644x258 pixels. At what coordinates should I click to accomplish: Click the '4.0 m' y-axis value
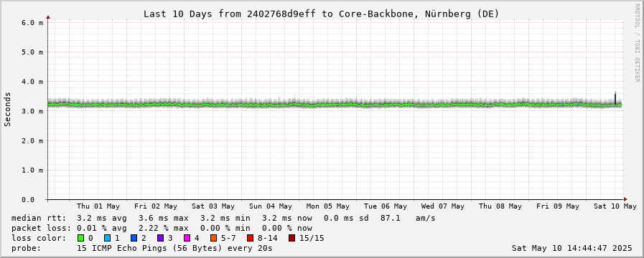32,82
